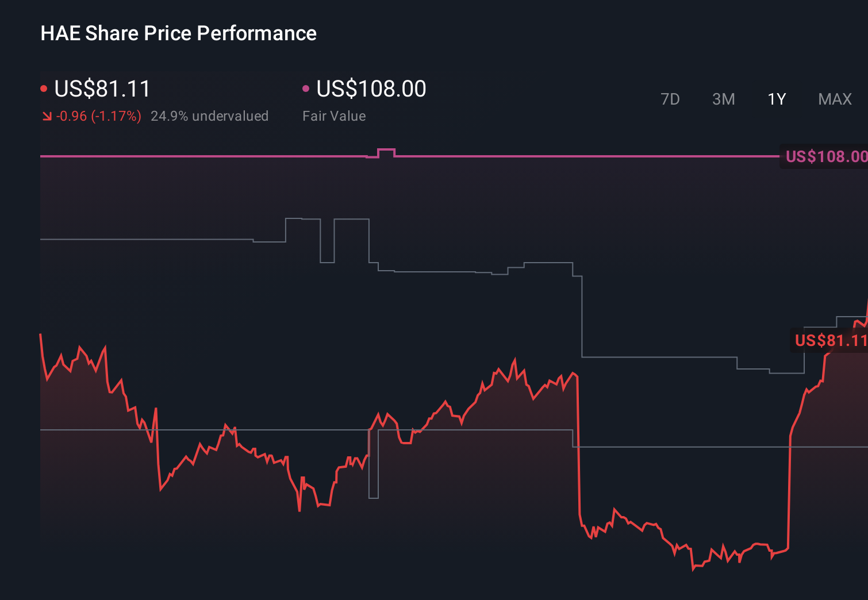Switch chart range to 7D
Screen dimensions: 868x600
point(670,99)
